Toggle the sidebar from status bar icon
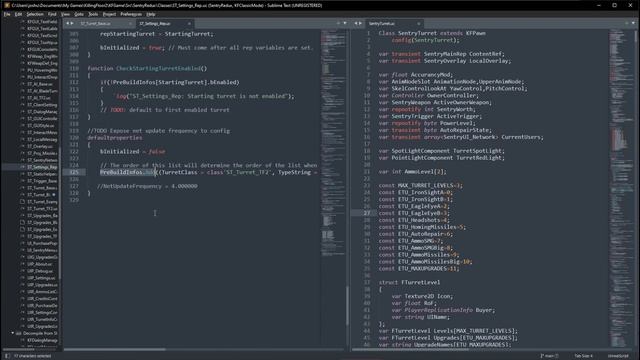The width and height of the screenshot is (640, 360). [x=7, y=356]
